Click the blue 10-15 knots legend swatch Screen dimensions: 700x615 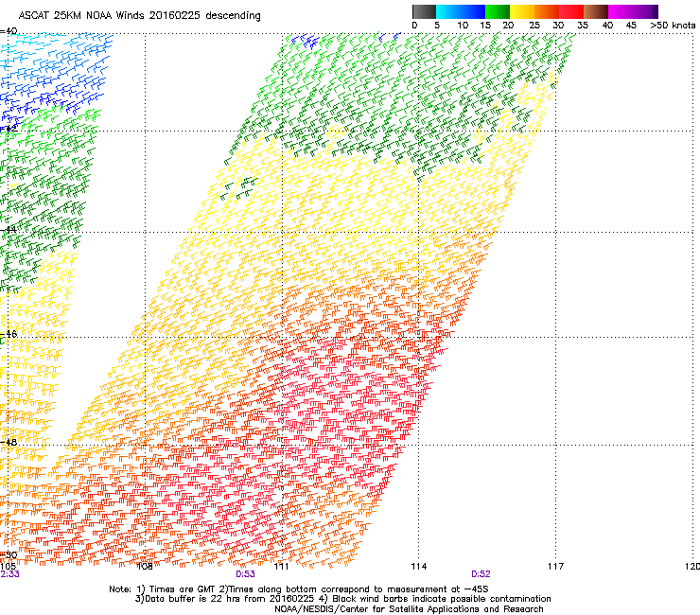click(473, 11)
